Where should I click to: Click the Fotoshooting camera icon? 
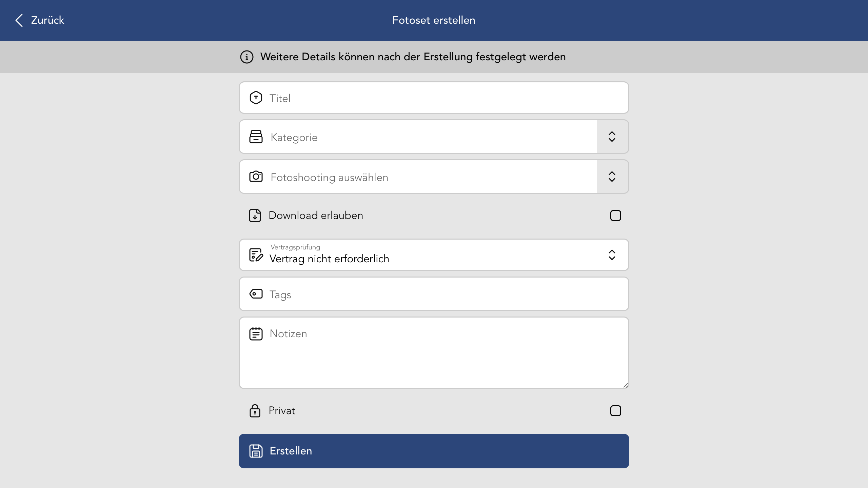(256, 177)
